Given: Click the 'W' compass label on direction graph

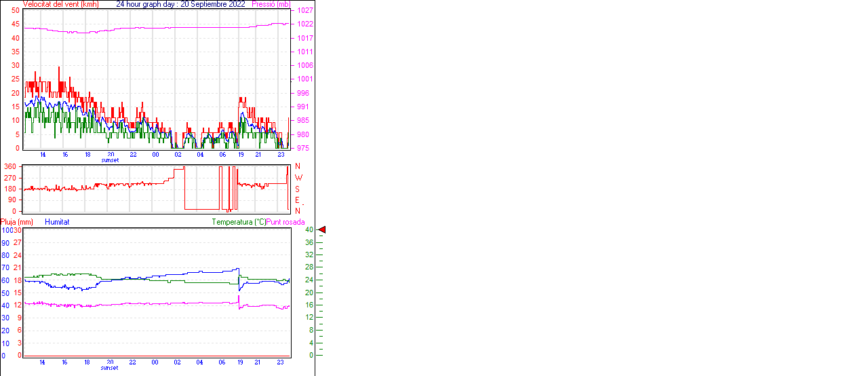Looking at the screenshot, I should [x=298, y=178].
